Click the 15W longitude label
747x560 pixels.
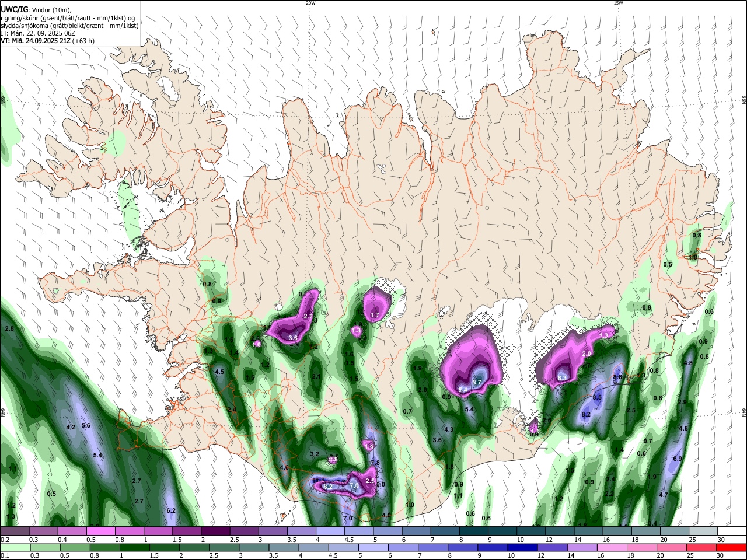tap(617, 3)
